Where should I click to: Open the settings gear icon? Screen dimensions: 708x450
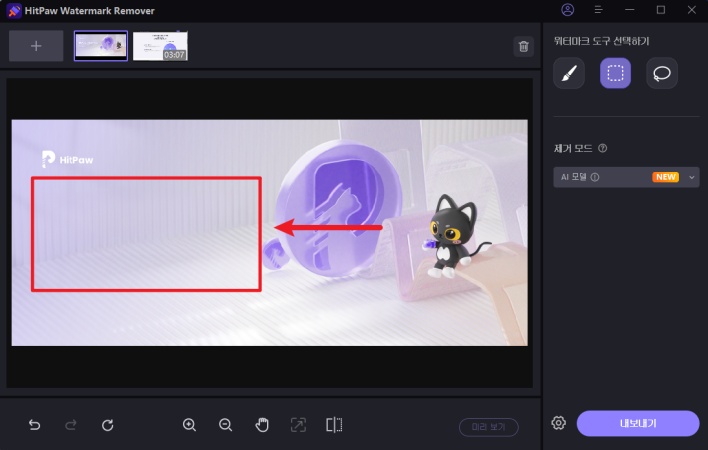pyautogui.click(x=559, y=423)
